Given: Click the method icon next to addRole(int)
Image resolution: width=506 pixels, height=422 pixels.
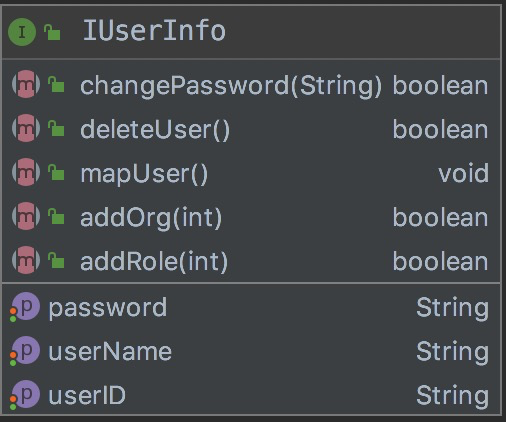Looking at the screenshot, I should [26, 260].
